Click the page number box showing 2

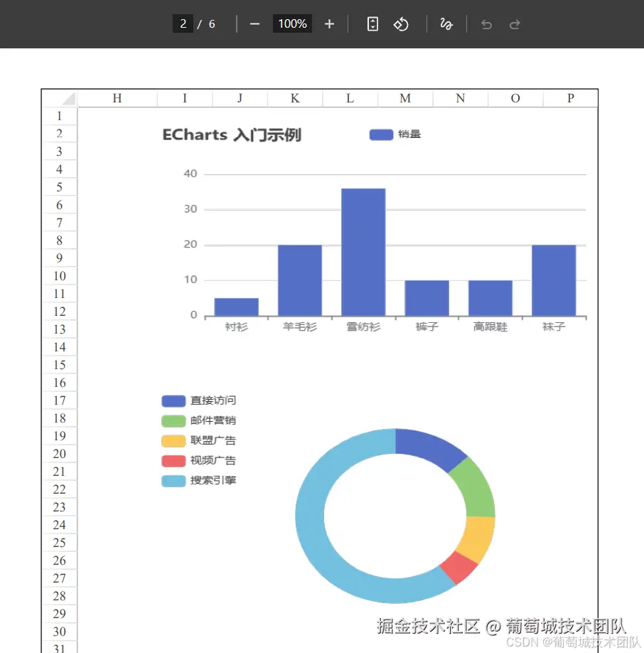182,23
